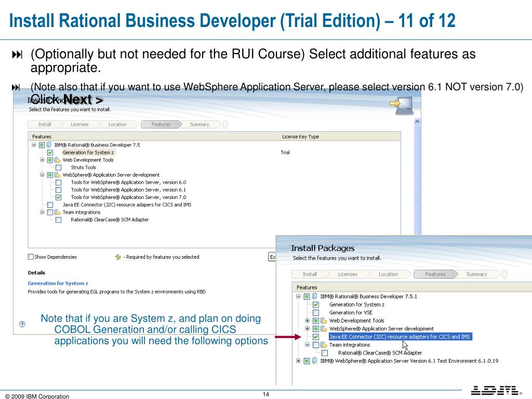Click the Web Development Tools icon in front window
This screenshot has width=532, height=399.
[x=324, y=321]
